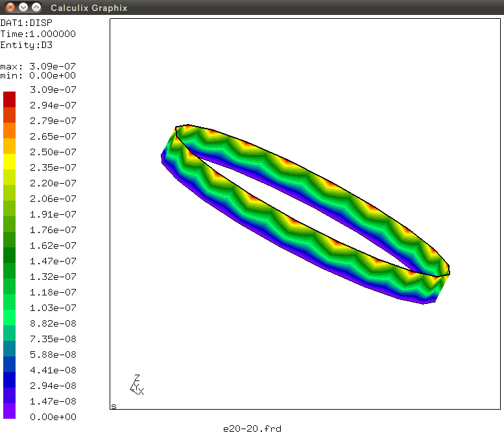
Task: Click the bottom legend value 0.00e+00
Action: point(53,417)
